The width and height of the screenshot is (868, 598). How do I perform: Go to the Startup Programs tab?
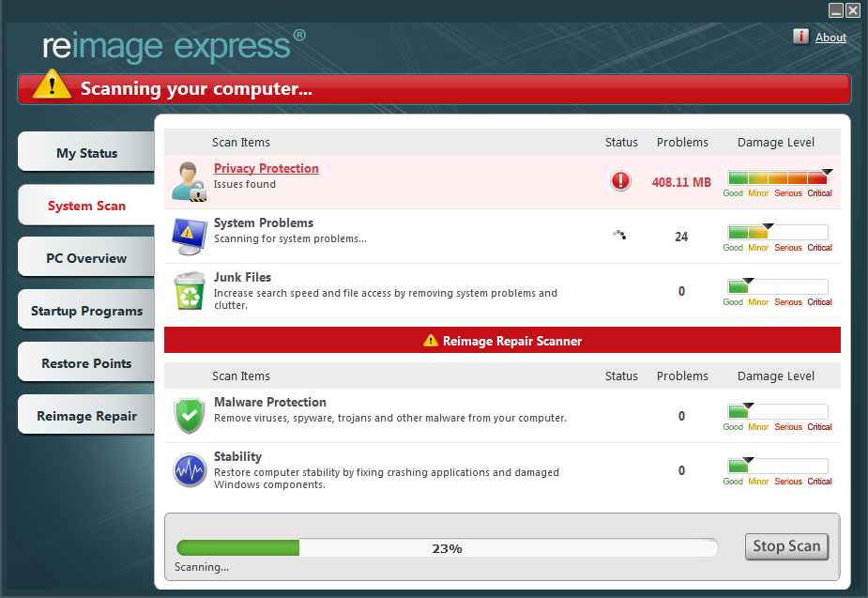pos(86,311)
